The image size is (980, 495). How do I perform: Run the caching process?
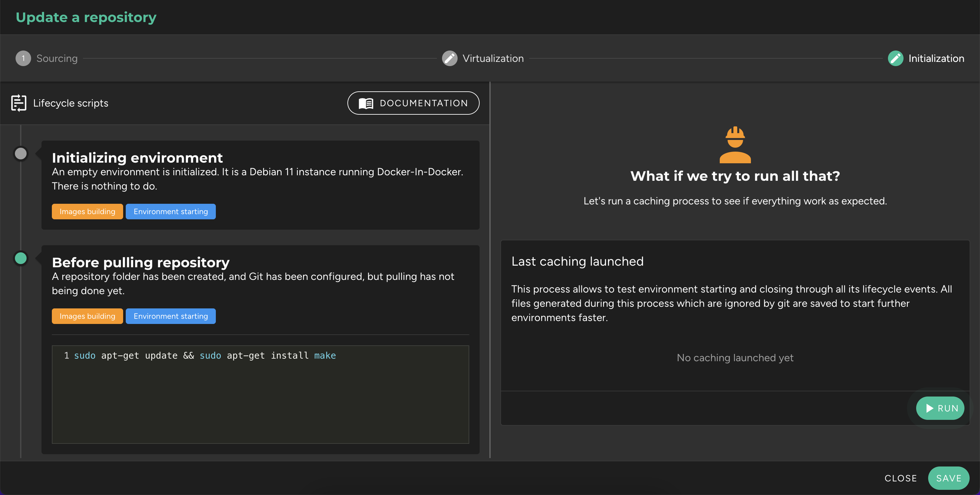tap(940, 408)
